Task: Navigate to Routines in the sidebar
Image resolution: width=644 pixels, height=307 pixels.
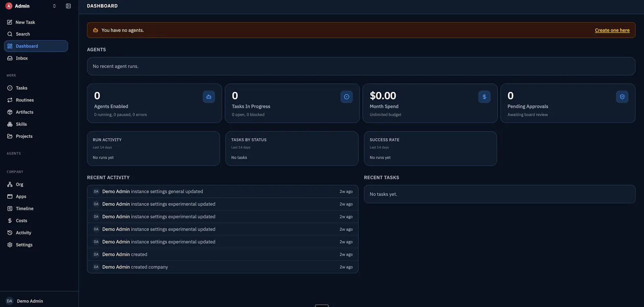Action: (x=36, y=100)
